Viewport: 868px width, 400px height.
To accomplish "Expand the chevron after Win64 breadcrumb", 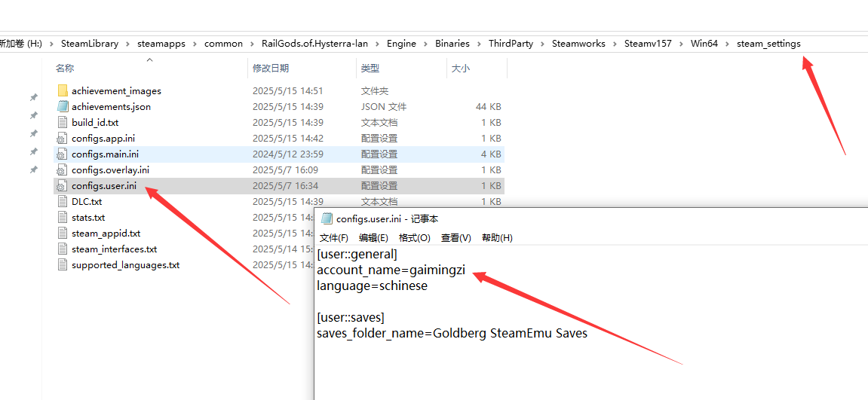I will 728,44.
